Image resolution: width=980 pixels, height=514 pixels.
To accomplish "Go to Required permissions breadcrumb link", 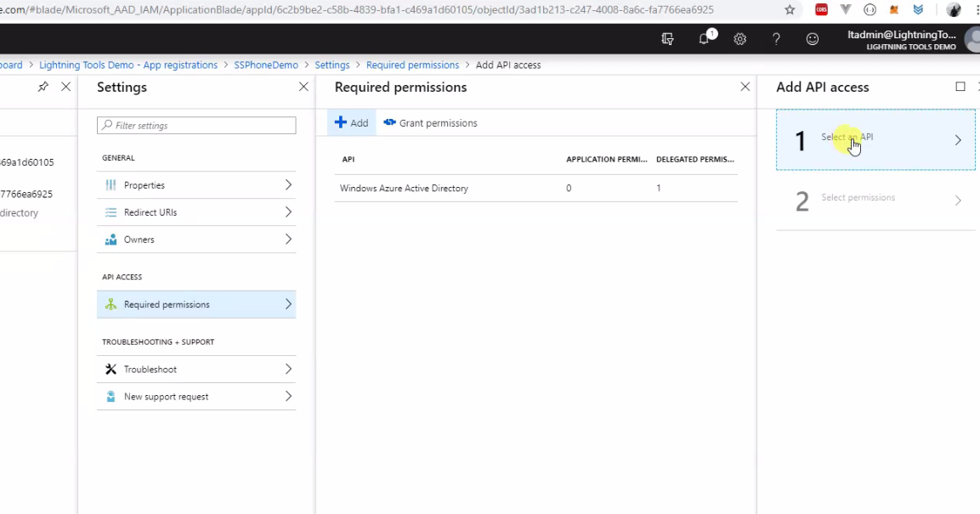I will click(x=412, y=65).
